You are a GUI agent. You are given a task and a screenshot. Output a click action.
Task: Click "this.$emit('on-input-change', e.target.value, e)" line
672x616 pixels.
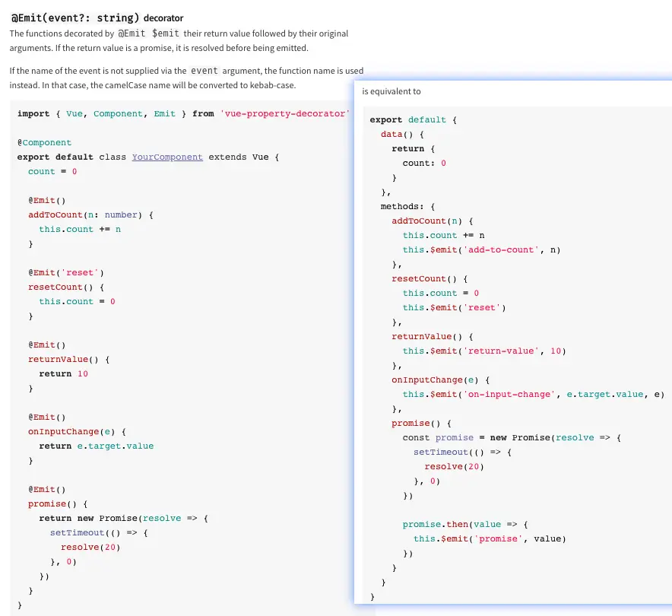pos(533,394)
